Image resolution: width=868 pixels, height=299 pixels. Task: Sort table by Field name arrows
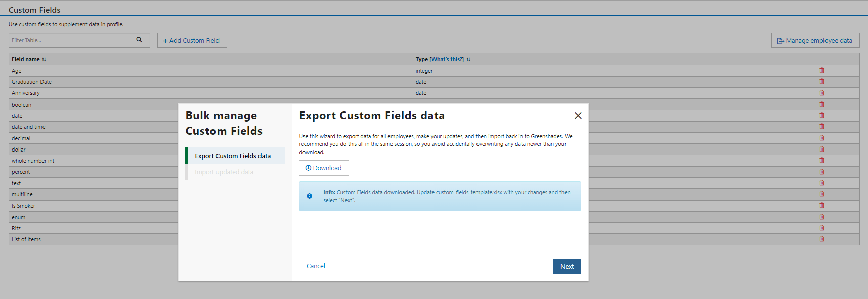pos(44,60)
